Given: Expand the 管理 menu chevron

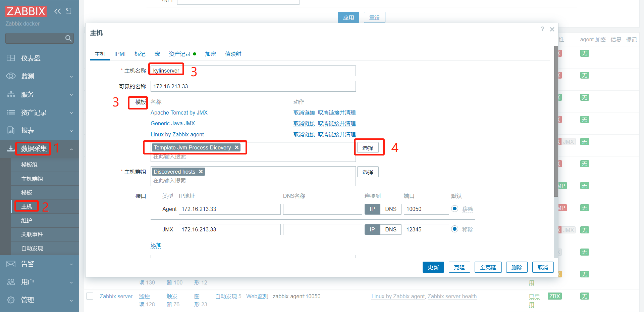Looking at the screenshot, I should tap(71, 300).
